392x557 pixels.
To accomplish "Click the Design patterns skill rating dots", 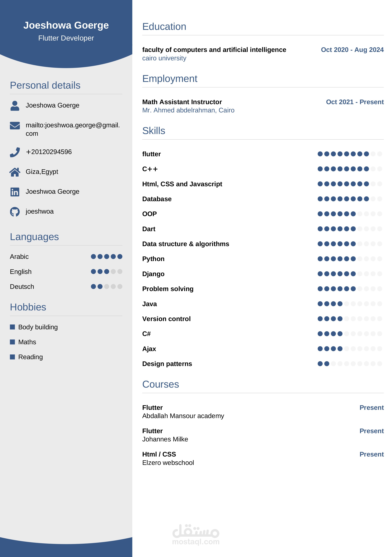I will (350, 364).
